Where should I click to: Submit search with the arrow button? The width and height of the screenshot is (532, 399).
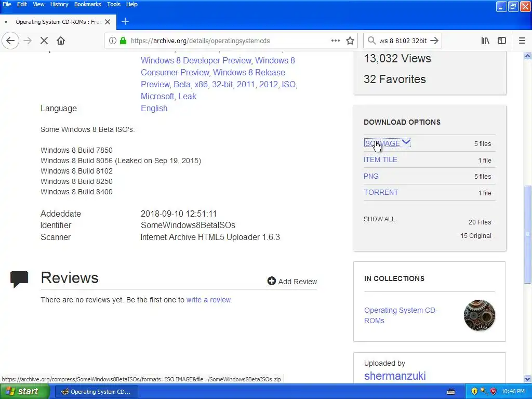coord(434,41)
